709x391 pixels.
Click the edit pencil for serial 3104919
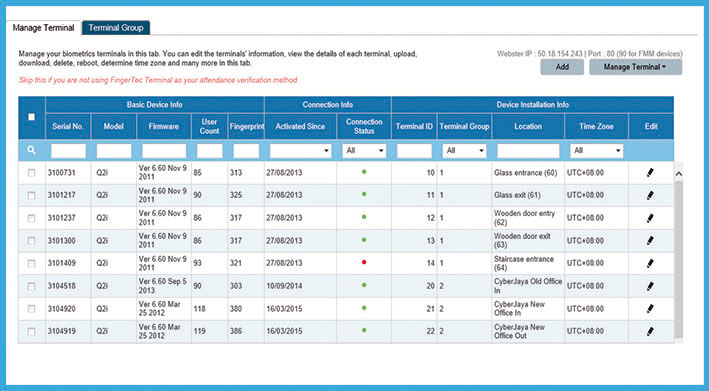tap(650, 331)
